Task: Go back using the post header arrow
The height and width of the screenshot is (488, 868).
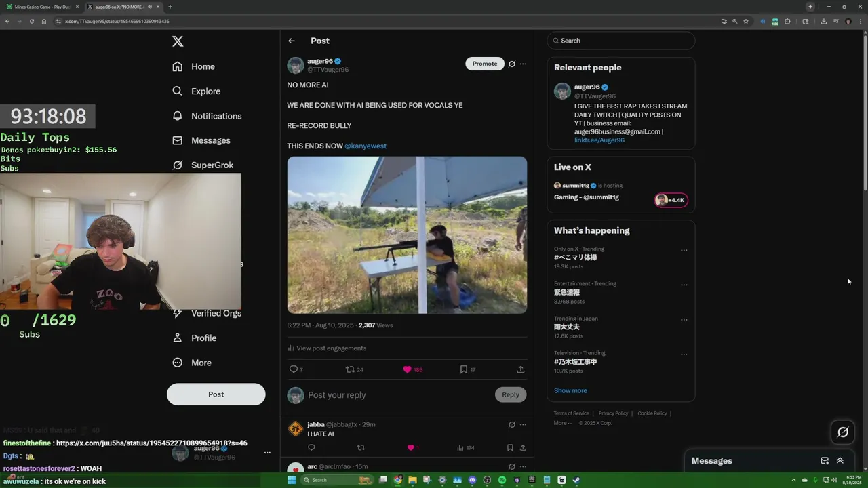Action: pos(292,41)
